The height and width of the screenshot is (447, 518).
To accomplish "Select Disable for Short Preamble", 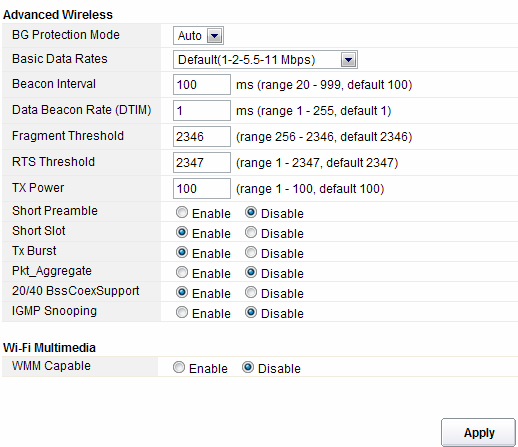I will coord(251,212).
